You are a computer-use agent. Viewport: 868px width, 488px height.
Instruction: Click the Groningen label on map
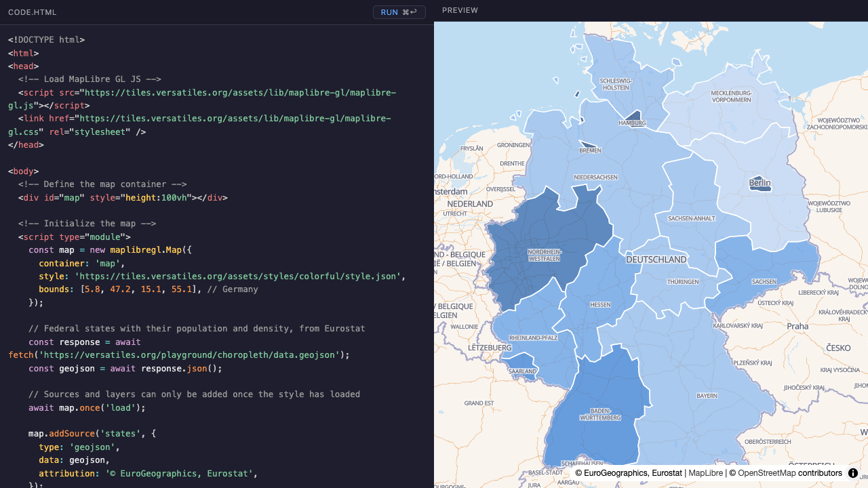tap(513, 145)
